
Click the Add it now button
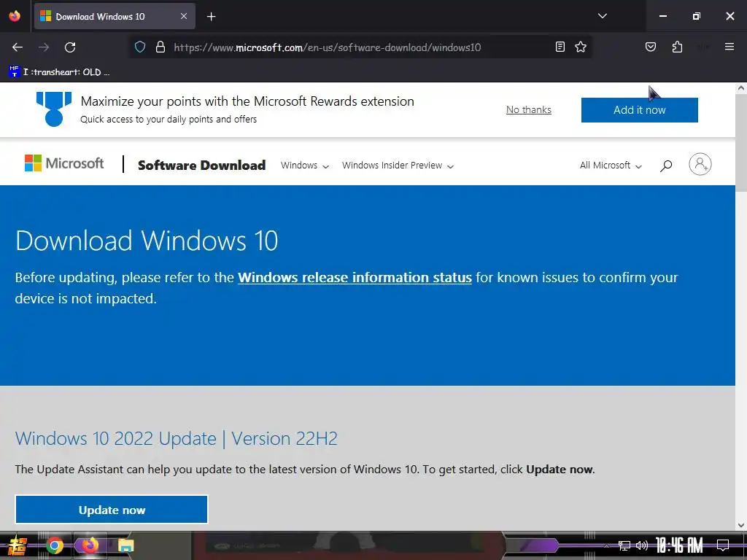pos(639,110)
